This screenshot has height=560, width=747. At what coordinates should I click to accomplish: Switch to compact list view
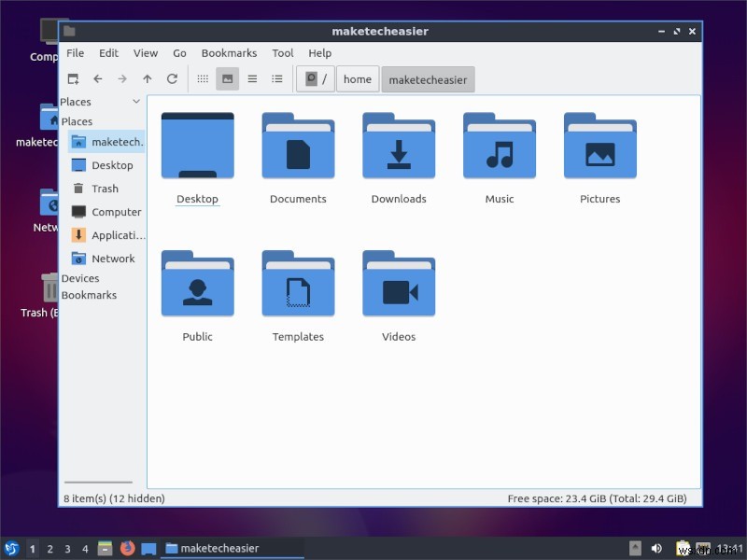click(252, 78)
